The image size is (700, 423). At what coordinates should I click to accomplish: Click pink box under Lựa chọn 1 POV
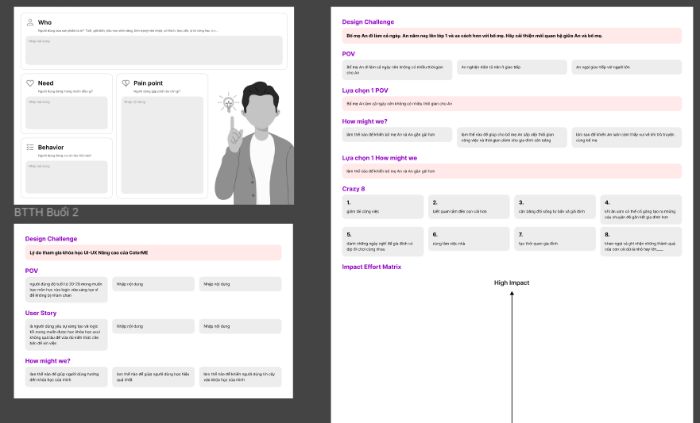pos(512,104)
